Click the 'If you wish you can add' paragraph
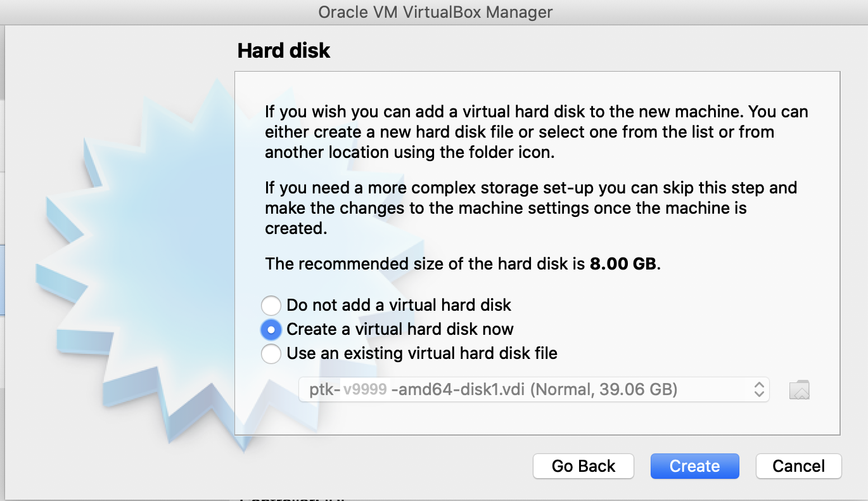The height and width of the screenshot is (501, 868). click(x=536, y=132)
